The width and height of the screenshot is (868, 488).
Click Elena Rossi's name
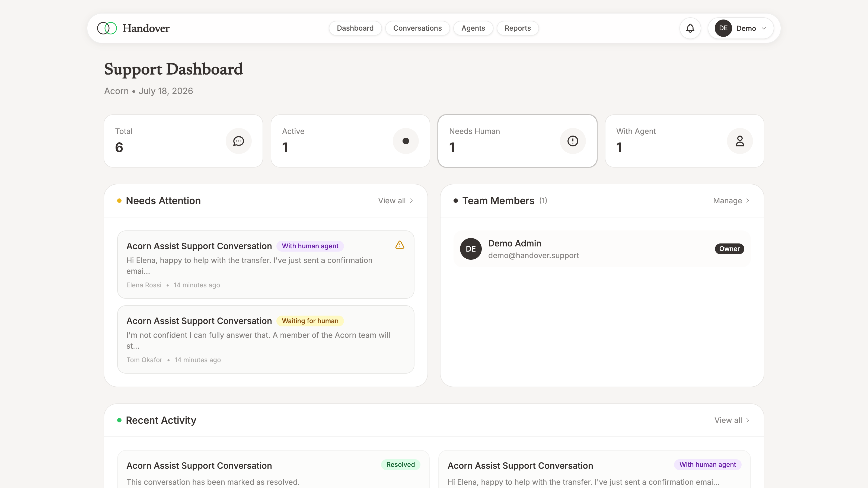[x=144, y=285]
